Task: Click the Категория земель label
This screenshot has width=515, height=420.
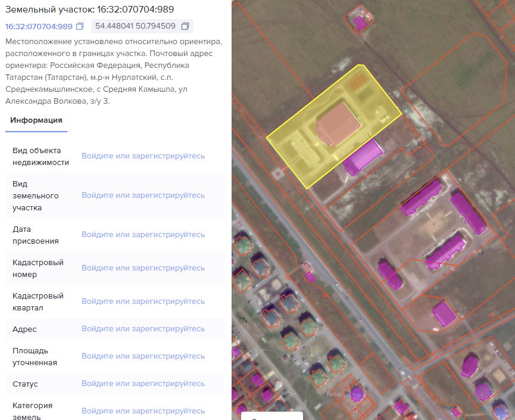Action: coord(32,411)
